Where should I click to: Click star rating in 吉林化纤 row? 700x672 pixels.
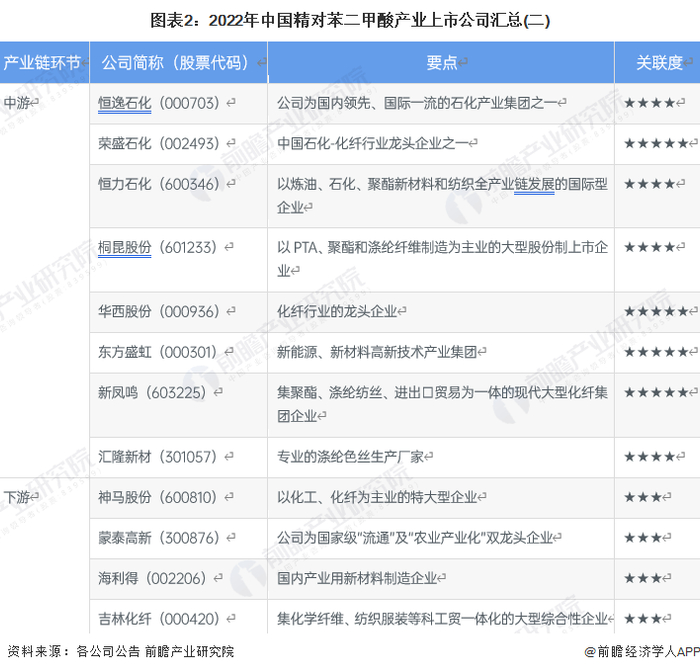(643, 619)
